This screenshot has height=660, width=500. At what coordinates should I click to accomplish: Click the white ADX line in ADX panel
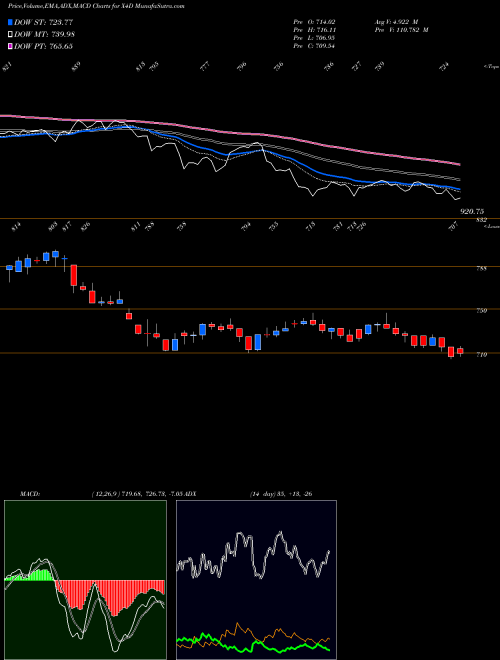253,555
